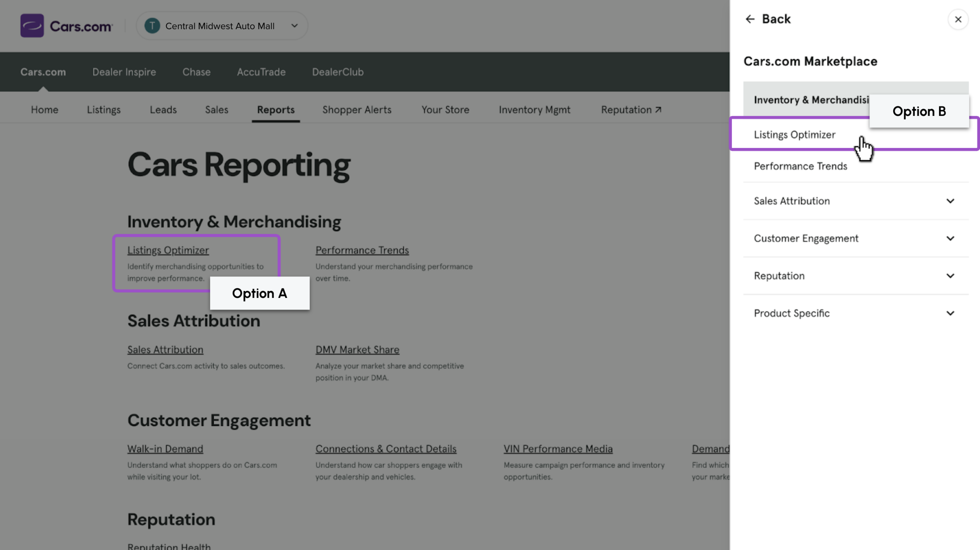Click the Customer Engagement section heading on page

point(219,420)
